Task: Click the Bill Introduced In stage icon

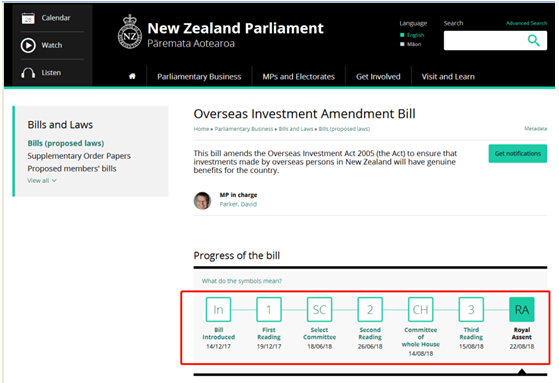Action: click(218, 310)
